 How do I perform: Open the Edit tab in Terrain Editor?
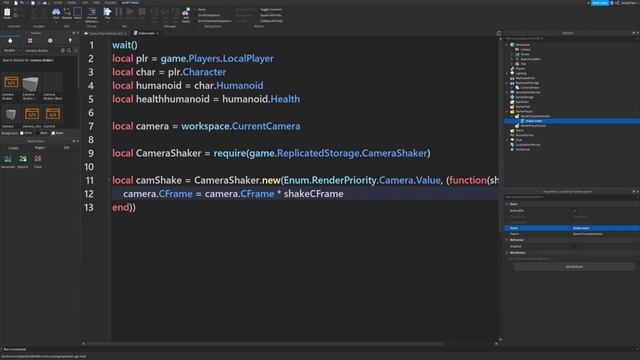pyautogui.click(x=67, y=148)
